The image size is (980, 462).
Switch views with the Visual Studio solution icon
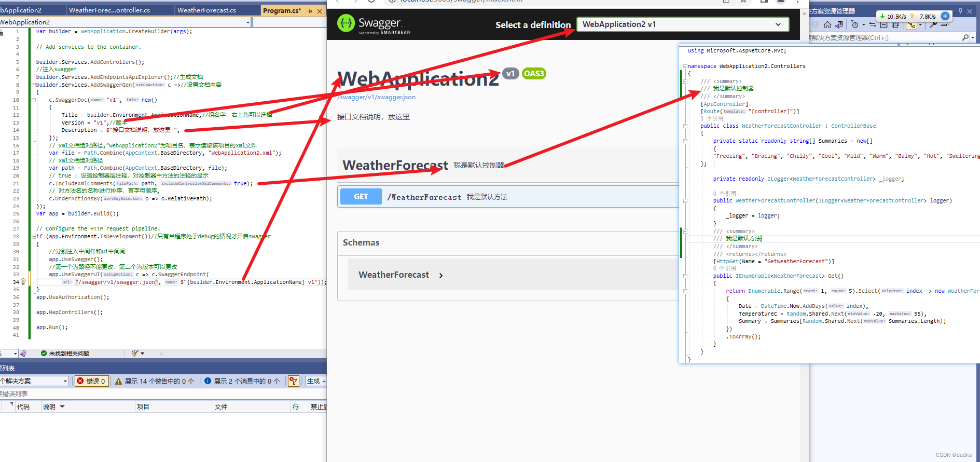click(x=839, y=24)
